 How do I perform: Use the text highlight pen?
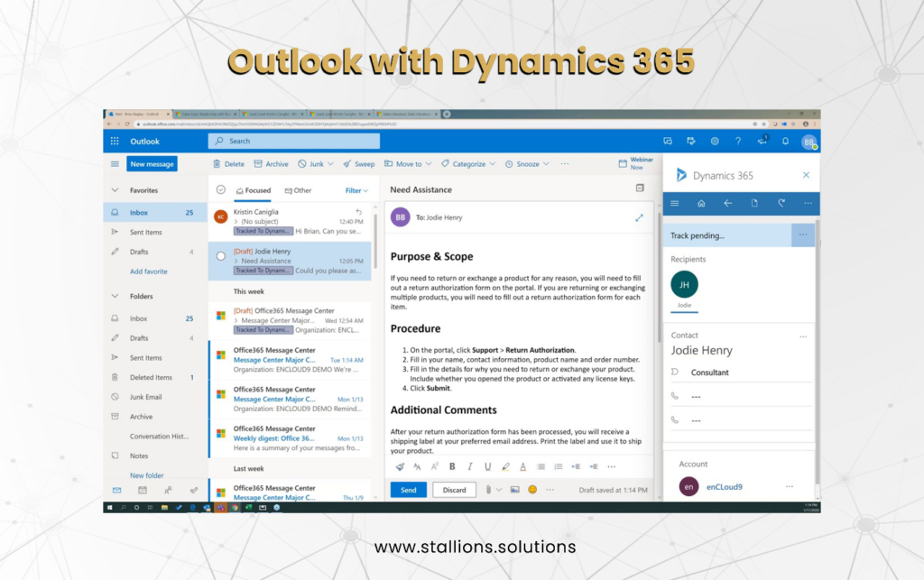[x=505, y=466]
